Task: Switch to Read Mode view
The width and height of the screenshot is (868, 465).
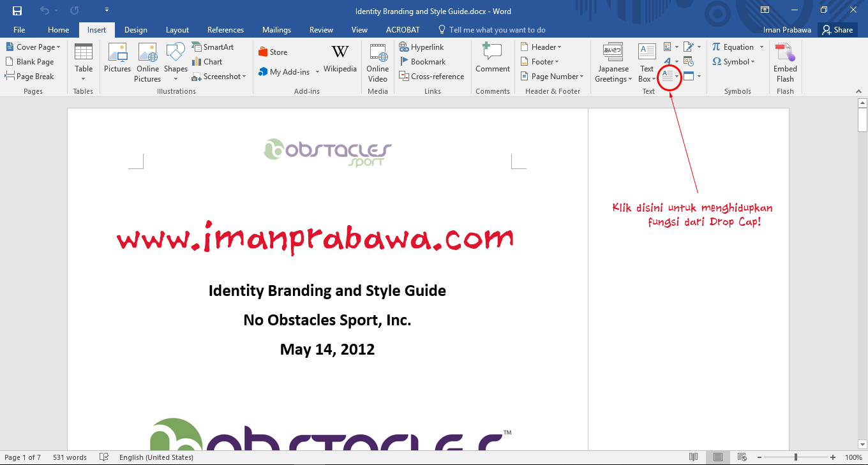Action: (x=693, y=457)
